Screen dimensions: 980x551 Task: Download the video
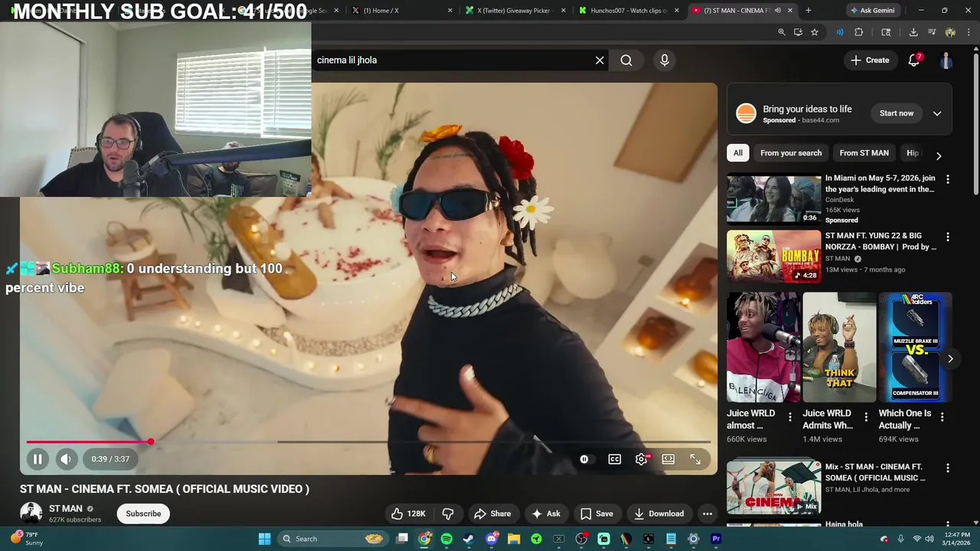[x=658, y=514]
